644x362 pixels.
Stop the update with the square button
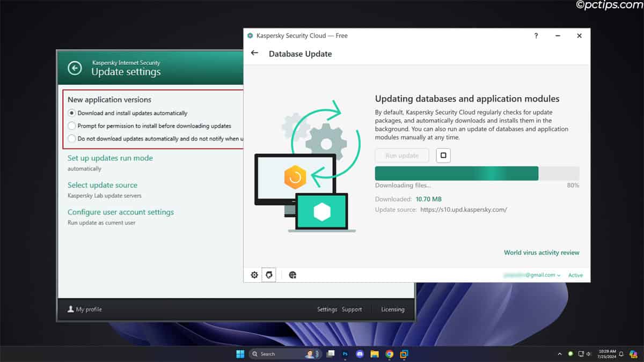[443, 156]
